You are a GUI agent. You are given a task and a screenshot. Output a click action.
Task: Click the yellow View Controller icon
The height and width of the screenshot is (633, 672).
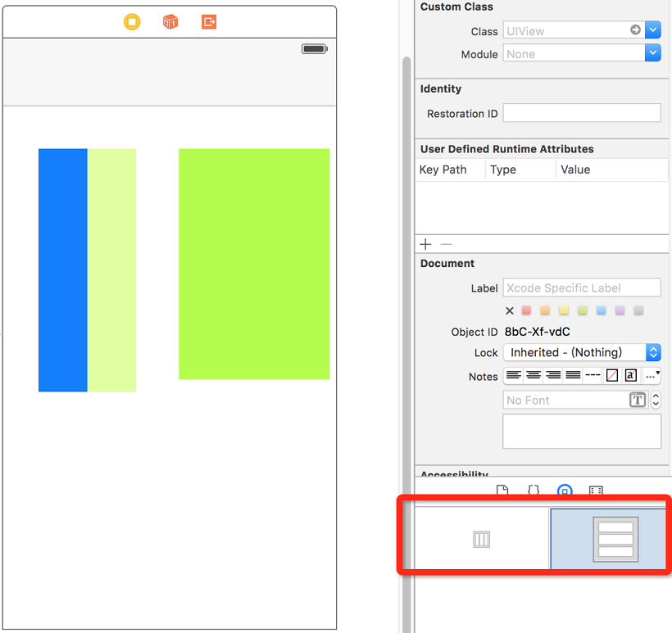(x=132, y=22)
